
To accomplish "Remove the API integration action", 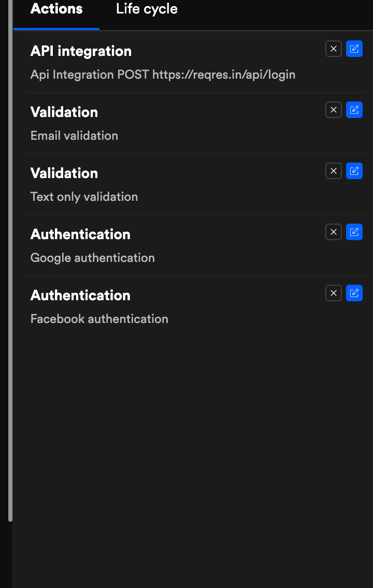I will (x=334, y=49).
